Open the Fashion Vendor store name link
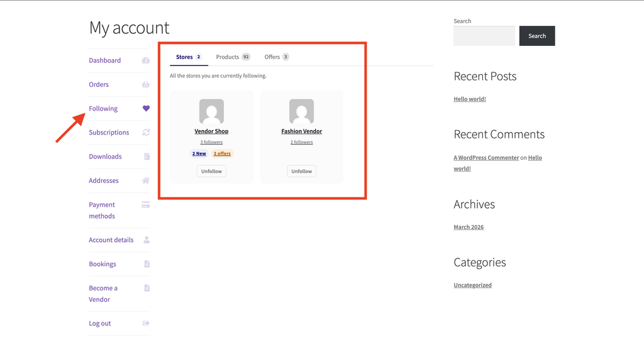This screenshot has height=352, width=644. tap(301, 131)
